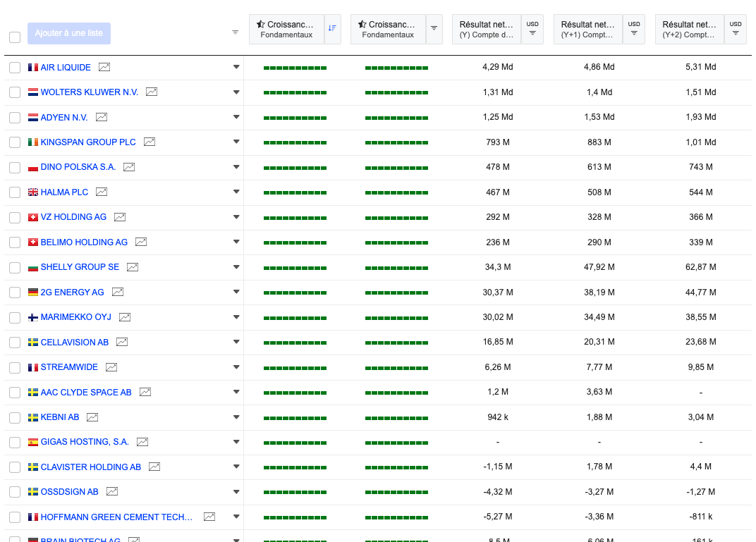756x542 pixels.
Task: Open chart icon next to DINO POLSKA S.A.
Action: tap(129, 167)
